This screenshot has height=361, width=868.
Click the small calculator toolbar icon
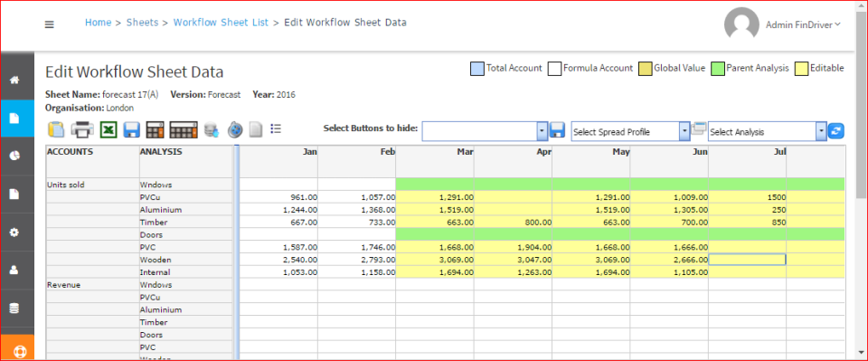tap(155, 130)
